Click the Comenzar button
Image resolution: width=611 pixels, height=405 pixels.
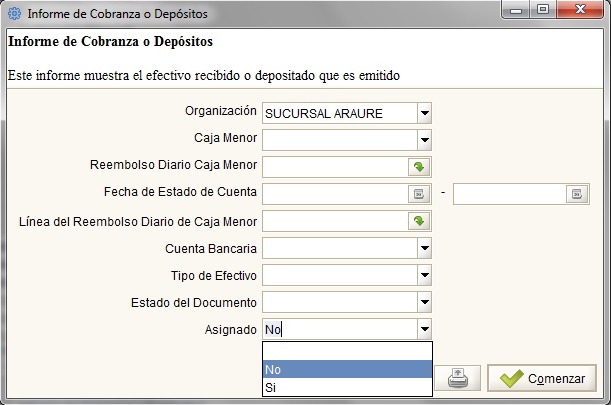(x=542, y=378)
